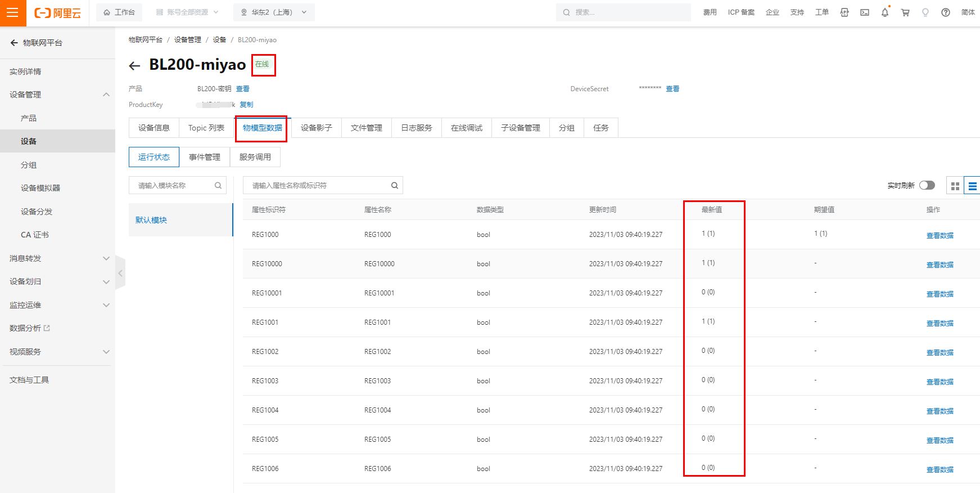
Task: Click the top search bar
Action: tap(624, 12)
